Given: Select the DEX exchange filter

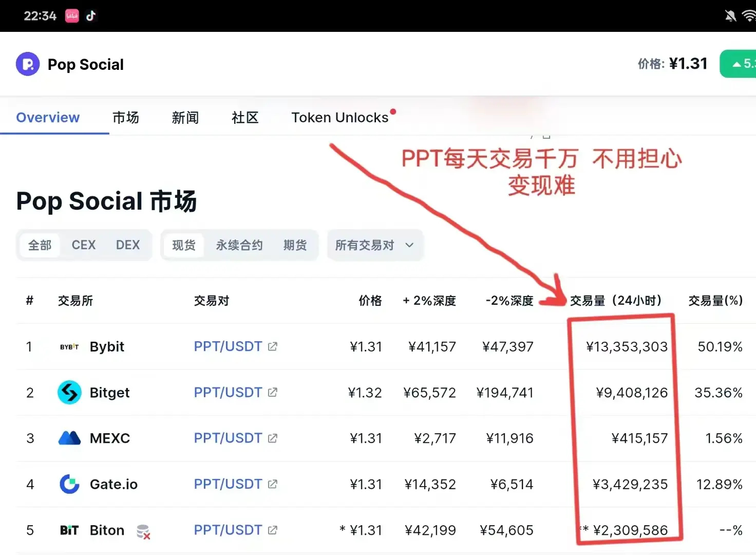Looking at the screenshot, I should [x=128, y=245].
